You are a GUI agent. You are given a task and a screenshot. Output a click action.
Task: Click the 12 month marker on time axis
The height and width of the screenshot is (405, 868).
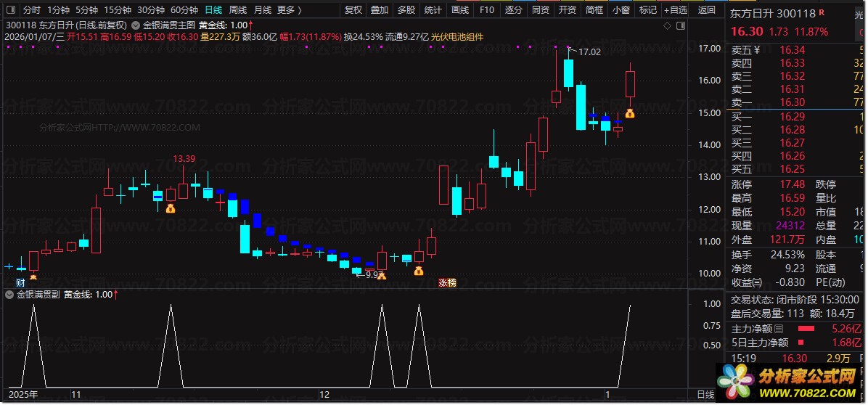coord(324,395)
